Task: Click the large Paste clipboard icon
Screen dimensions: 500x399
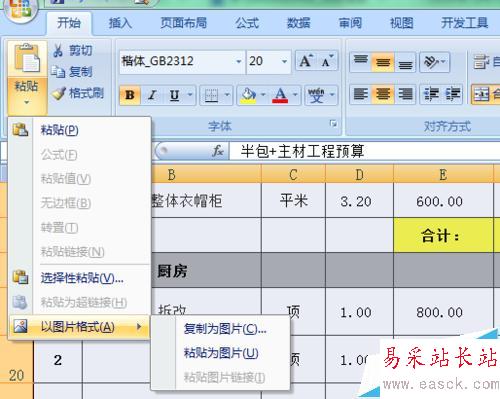Action: [27, 58]
